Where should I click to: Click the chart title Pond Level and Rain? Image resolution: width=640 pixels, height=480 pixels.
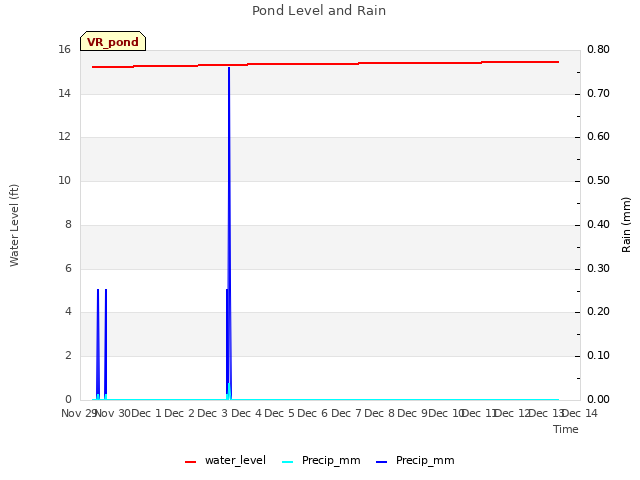(x=319, y=11)
